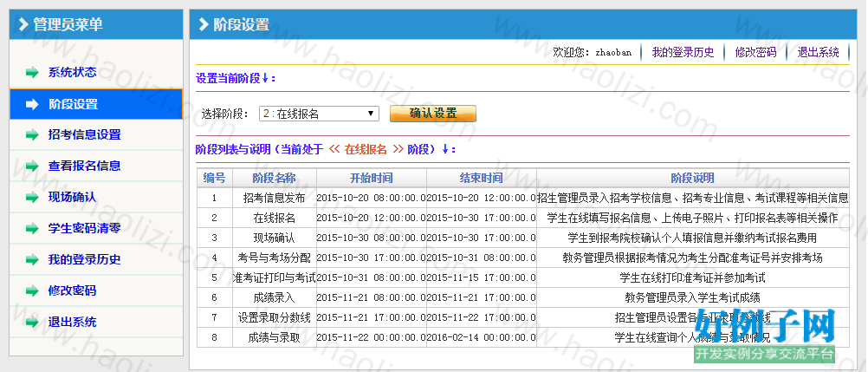Click the 结束时间 column header
This screenshot has height=372, width=868.
click(482, 178)
